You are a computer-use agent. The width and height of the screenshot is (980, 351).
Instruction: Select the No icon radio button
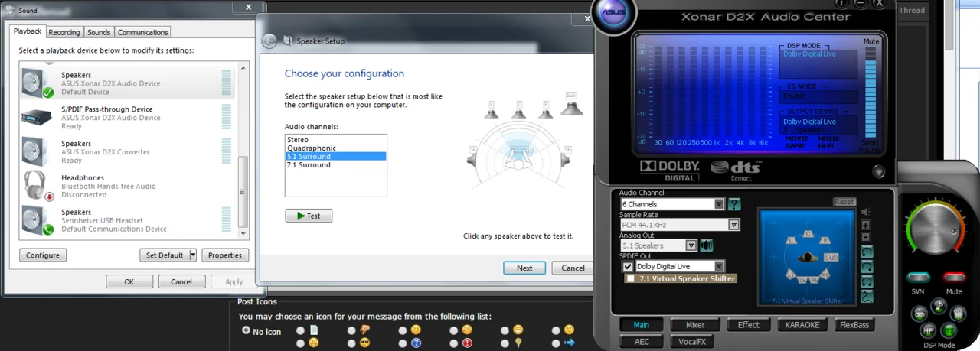coord(246,331)
